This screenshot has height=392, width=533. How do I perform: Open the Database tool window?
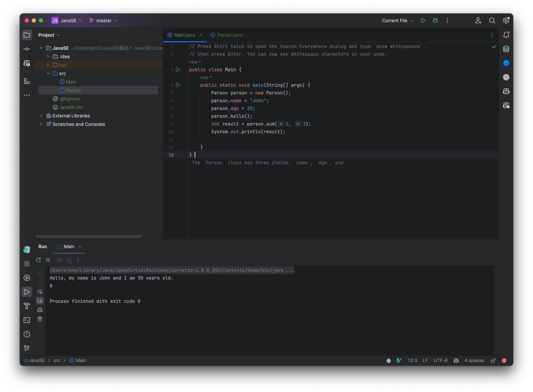(x=506, y=49)
